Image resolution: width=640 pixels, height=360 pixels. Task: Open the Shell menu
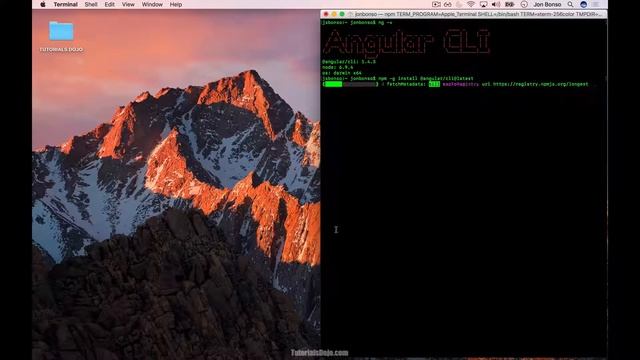[x=91, y=4]
